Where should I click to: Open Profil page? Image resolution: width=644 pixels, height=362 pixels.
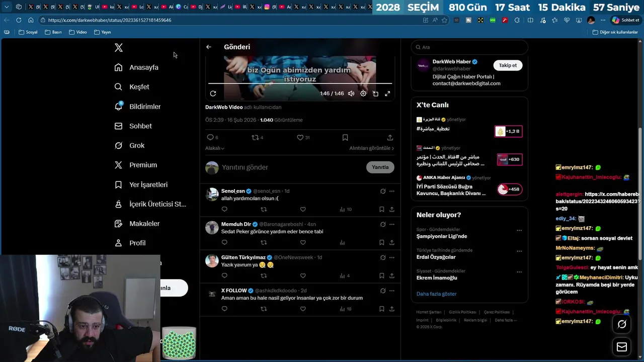[130, 243]
